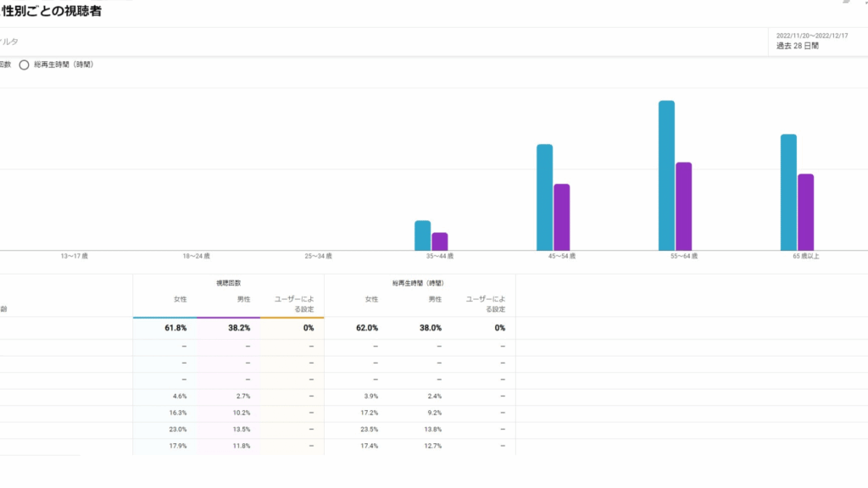Select the purple bar for 45〜54 歳
868x488 pixels.
(x=561, y=216)
